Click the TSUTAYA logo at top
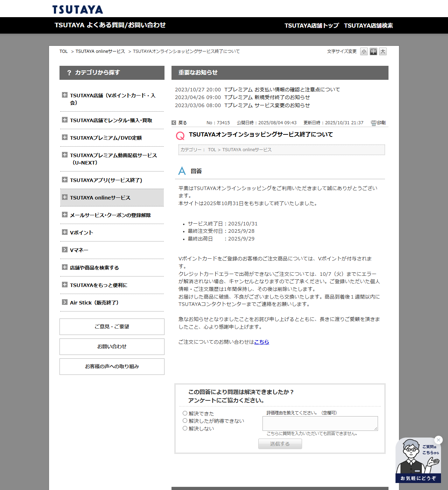Image resolution: width=448 pixels, height=490 pixels. coord(78,9)
